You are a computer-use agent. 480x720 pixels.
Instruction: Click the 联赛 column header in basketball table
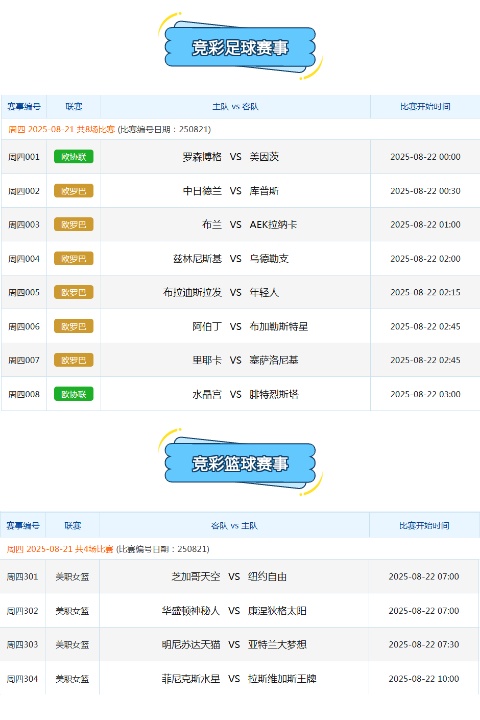click(73, 526)
